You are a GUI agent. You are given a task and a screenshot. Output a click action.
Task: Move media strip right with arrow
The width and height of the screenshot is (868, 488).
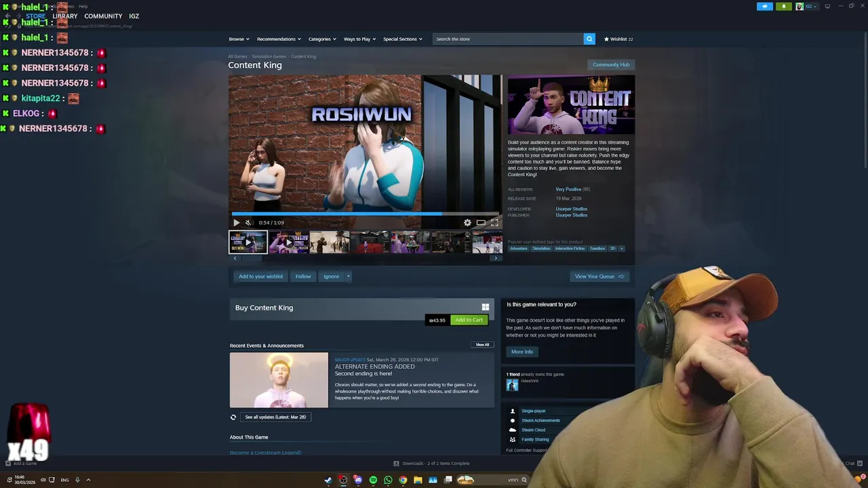(496, 258)
